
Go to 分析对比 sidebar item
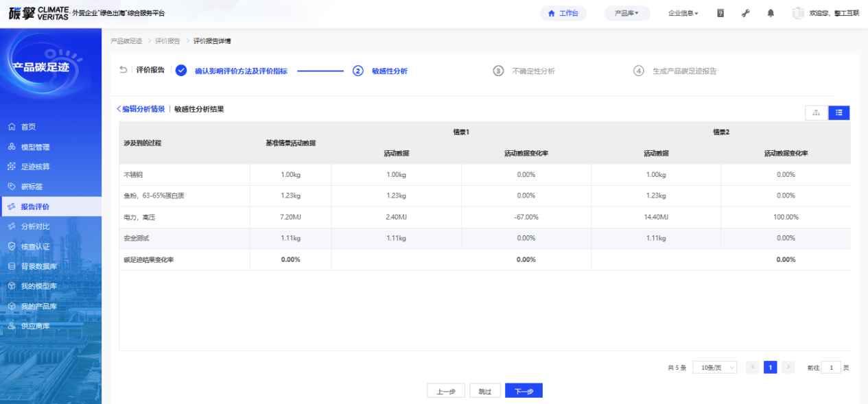point(35,226)
